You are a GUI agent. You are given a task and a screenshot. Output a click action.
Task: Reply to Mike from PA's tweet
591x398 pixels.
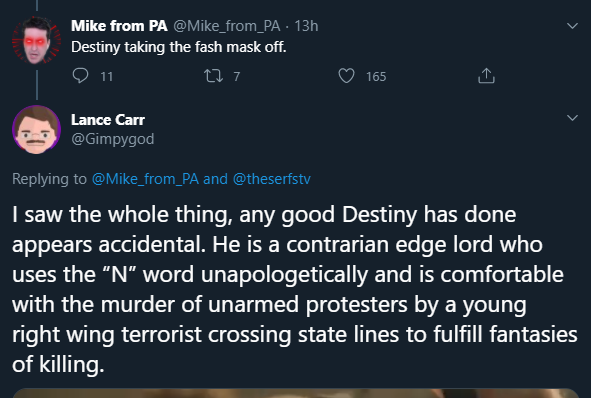(80, 76)
